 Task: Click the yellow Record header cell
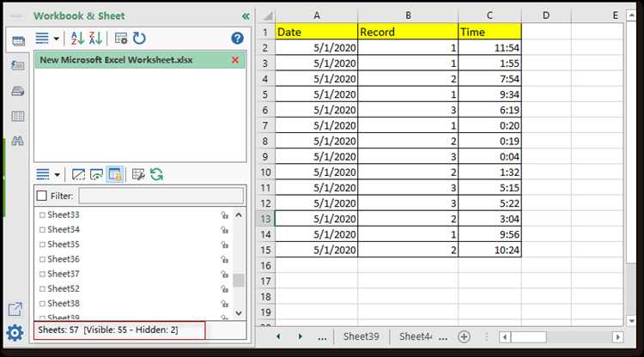coord(408,32)
